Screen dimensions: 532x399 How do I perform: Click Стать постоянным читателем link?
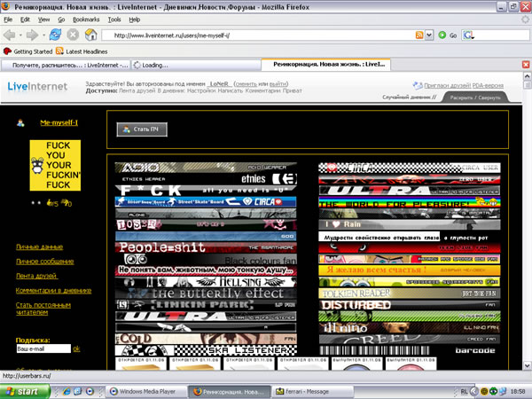(x=43, y=309)
